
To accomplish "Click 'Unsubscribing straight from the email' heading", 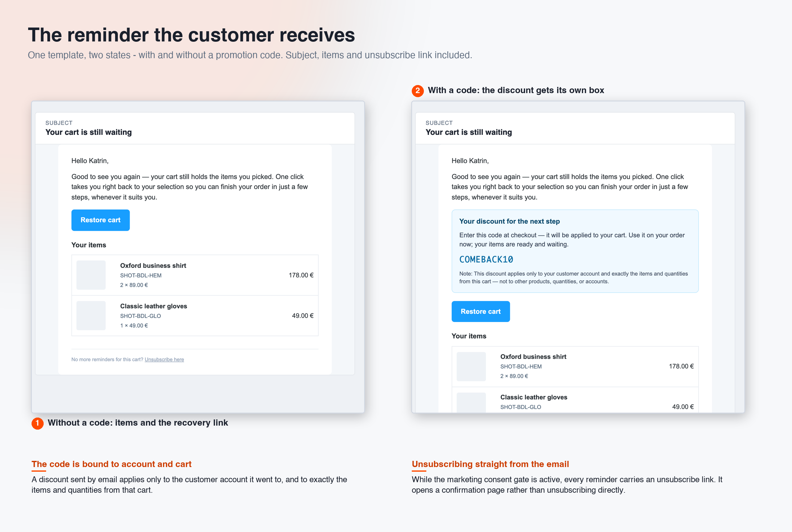I will tap(490, 464).
